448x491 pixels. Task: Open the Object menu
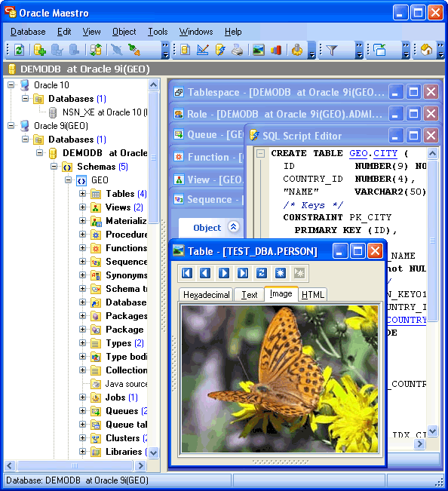point(124,32)
